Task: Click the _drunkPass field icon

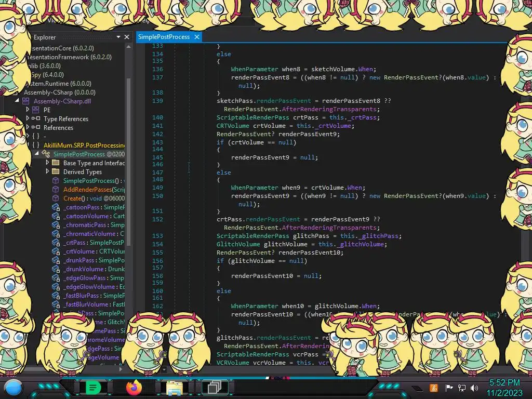Action: pos(56,260)
